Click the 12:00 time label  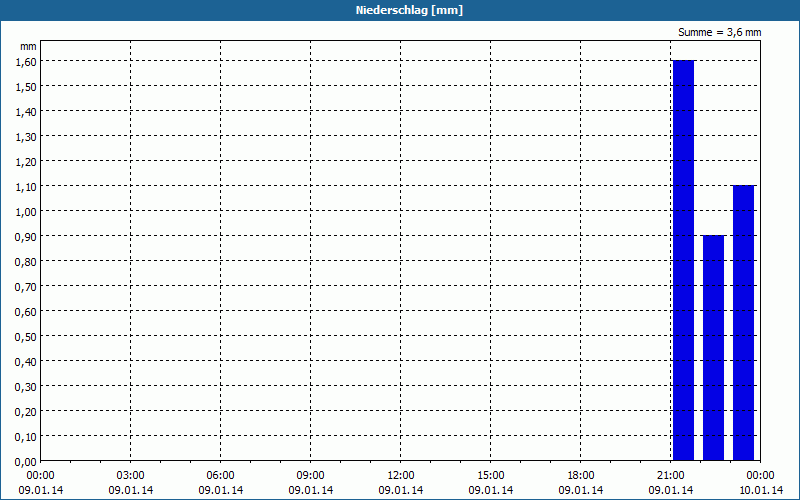click(x=401, y=475)
